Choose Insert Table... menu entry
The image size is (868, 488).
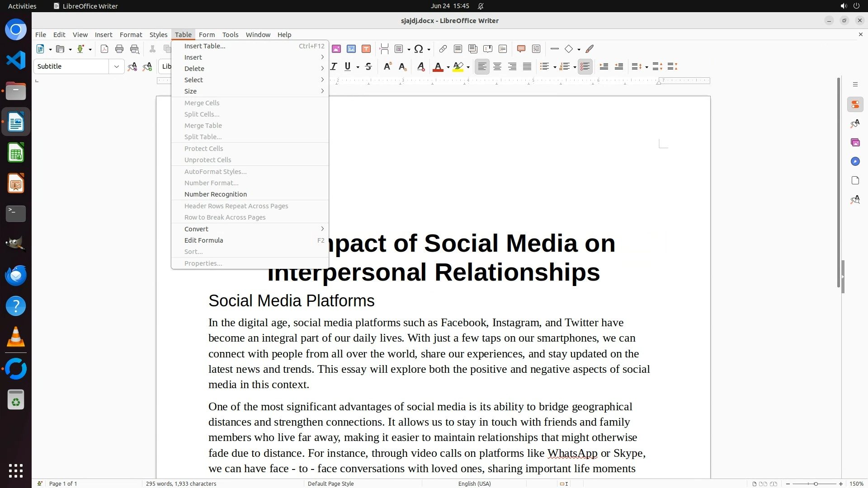point(204,46)
